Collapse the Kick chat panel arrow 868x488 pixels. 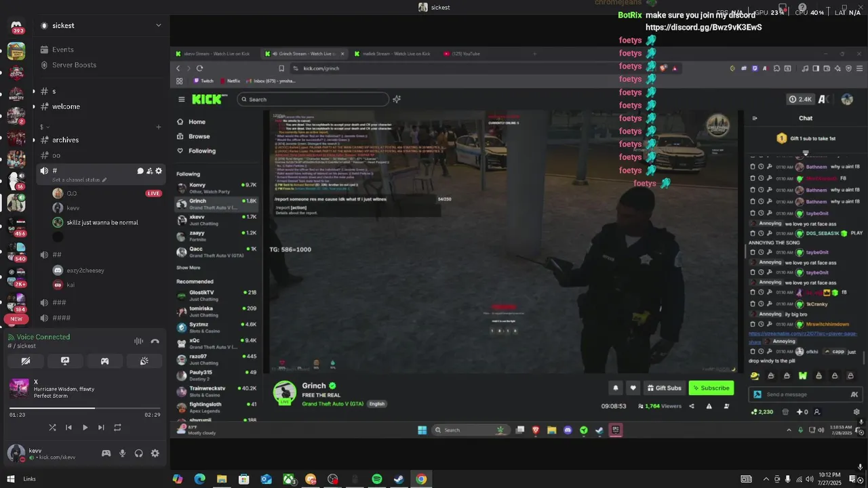[x=755, y=118]
